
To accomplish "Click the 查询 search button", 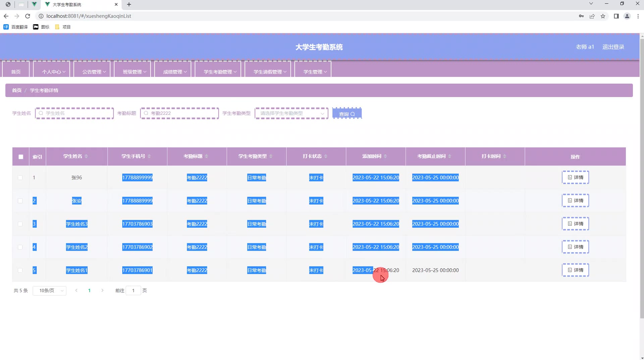I will tap(347, 114).
